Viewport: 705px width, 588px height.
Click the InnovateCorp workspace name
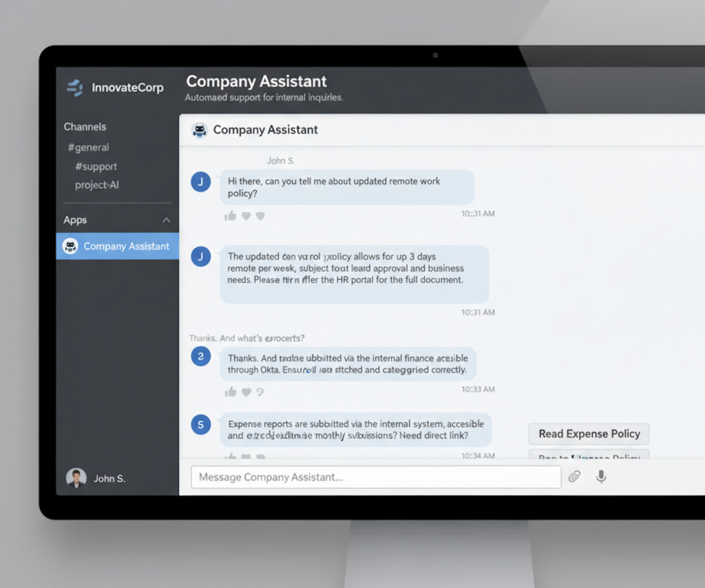pos(127,88)
